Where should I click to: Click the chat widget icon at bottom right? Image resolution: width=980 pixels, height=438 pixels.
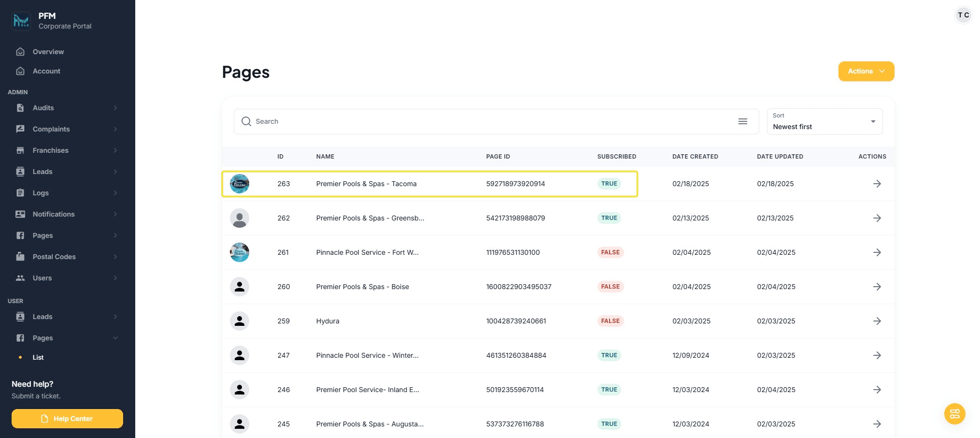tap(954, 414)
